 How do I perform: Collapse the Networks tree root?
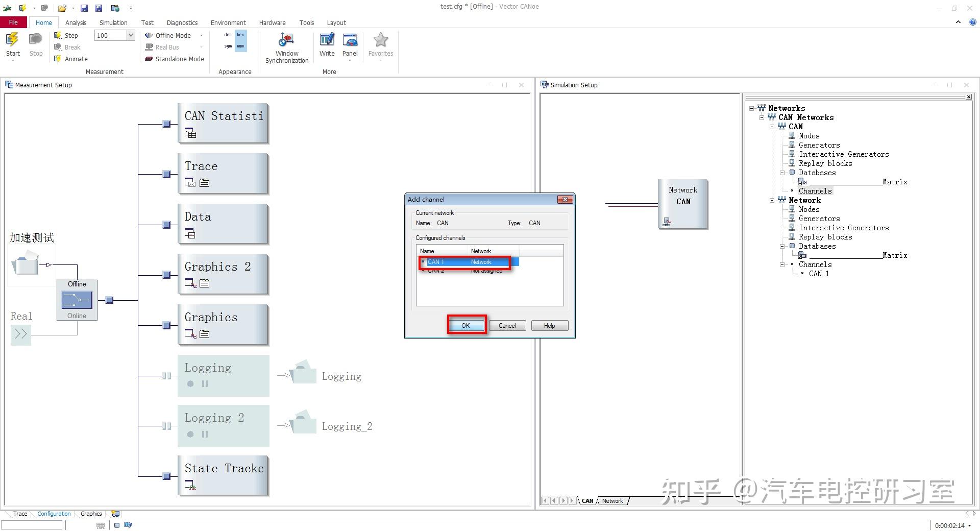pyautogui.click(x=751, y=108)
